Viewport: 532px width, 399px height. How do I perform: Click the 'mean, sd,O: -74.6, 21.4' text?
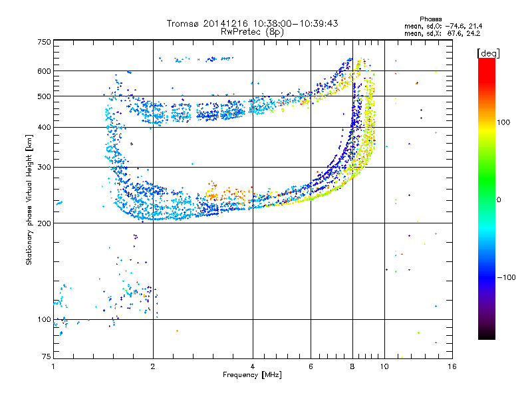click(x=443, y=26)
